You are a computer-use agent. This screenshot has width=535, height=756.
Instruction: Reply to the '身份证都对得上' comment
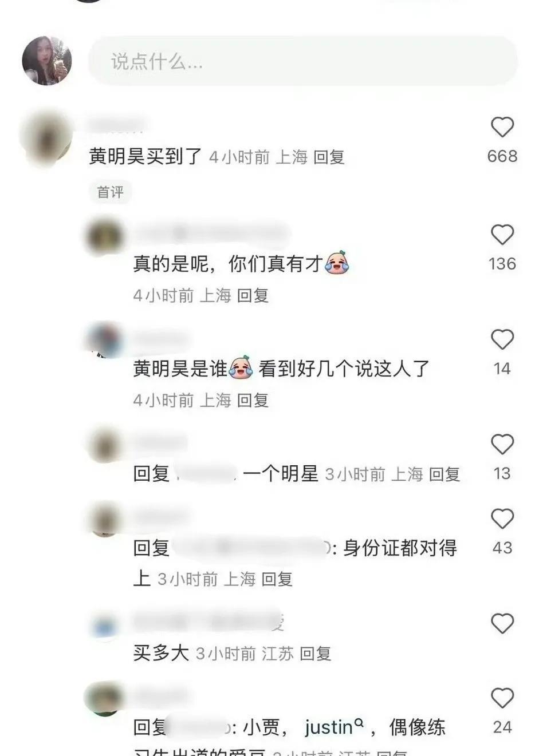click(x=277, y=579)
